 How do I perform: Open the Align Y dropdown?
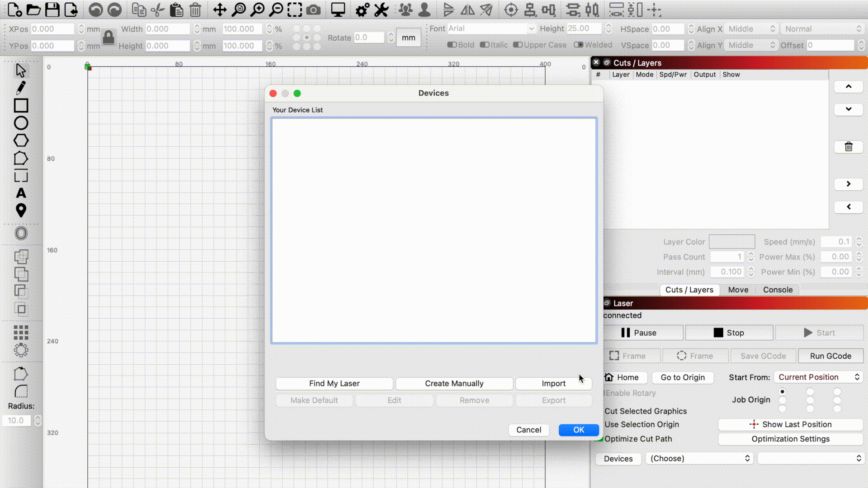click(x=751, y=45)
